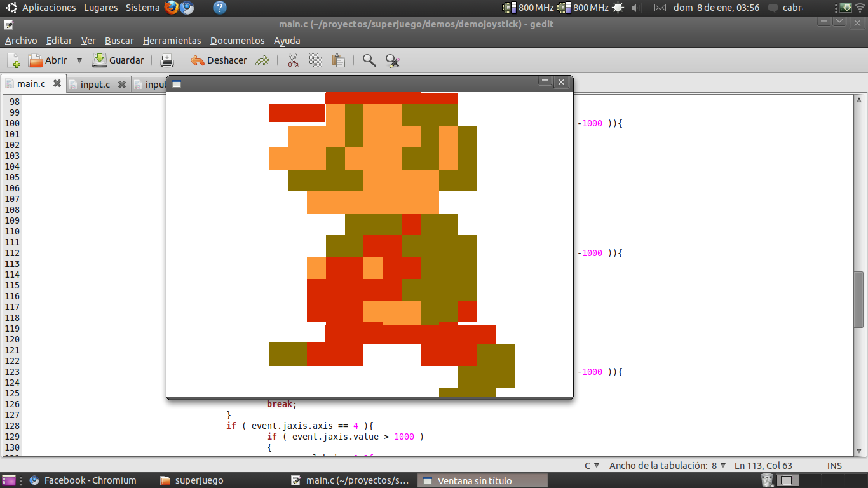
Task: Click the workspace switcher first desktop
Action: point(788,480)
